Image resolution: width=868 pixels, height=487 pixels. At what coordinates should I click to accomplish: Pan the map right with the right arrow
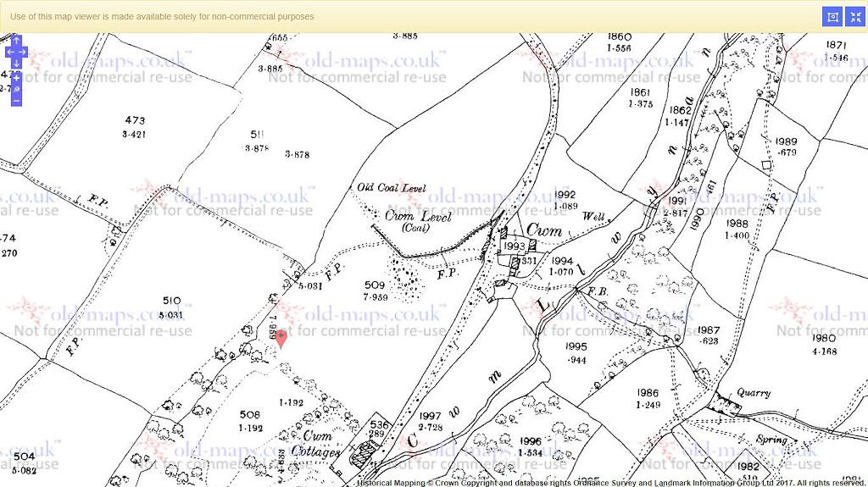pyautogui.click(x=22, y=52)
